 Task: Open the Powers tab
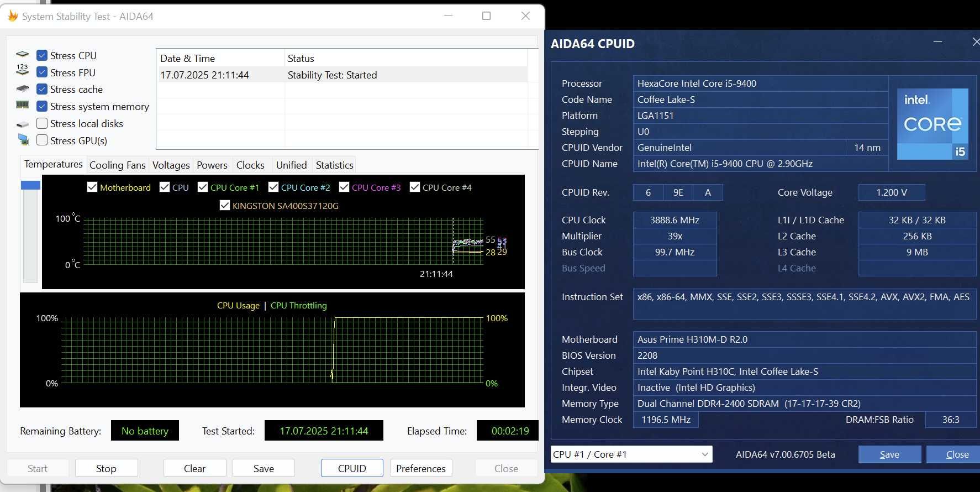(212, 165)
